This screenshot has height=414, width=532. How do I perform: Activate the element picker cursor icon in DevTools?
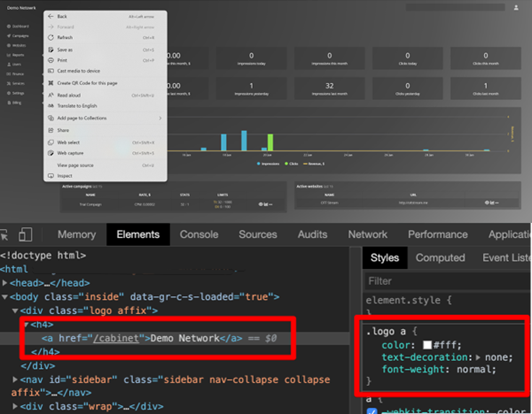click(x=4, y=235)
